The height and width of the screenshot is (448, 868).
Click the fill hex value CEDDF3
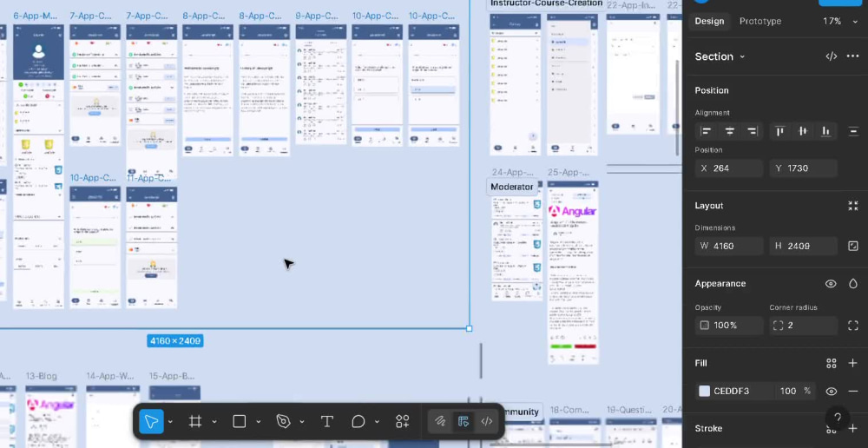point(731,391)
